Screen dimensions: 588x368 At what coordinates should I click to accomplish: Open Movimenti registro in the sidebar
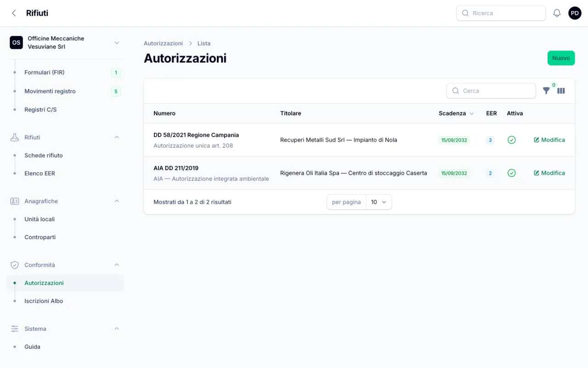[65, 92]
